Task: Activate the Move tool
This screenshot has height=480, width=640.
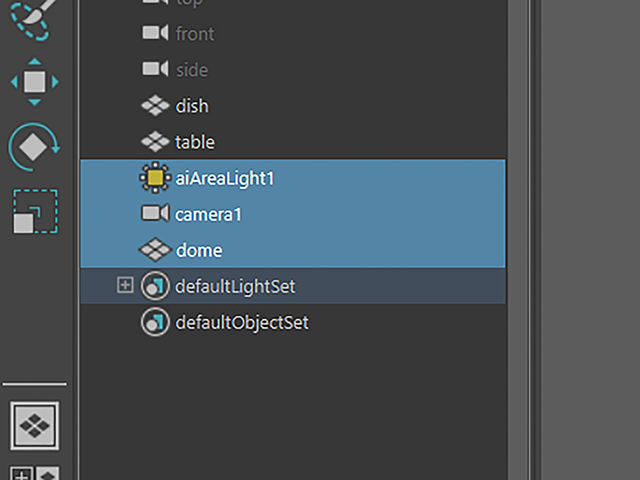Action: click(x=35, y=82)
